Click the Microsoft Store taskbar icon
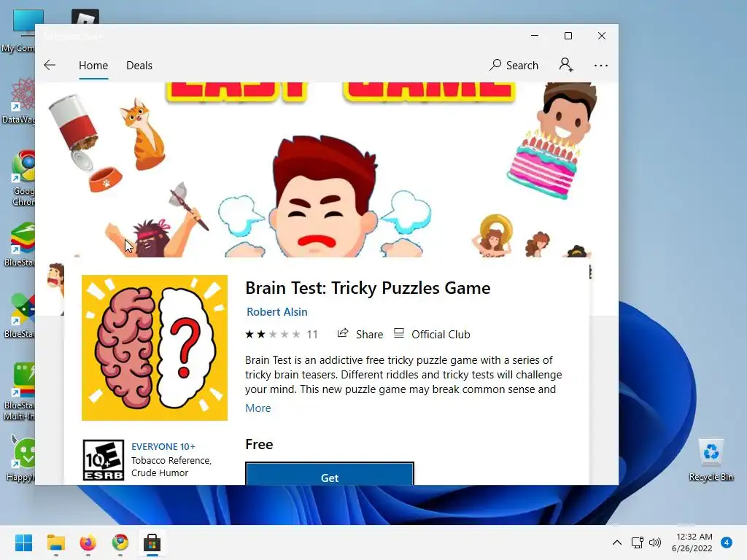Image resolution: width=747 pixels, height=560 pixels. click(x=152, y=542)
